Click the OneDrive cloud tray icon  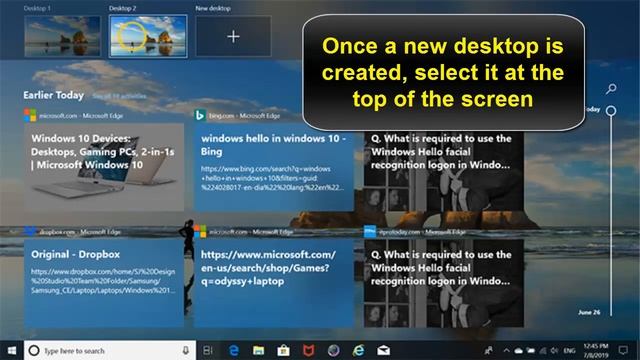(x=518, y=351)
